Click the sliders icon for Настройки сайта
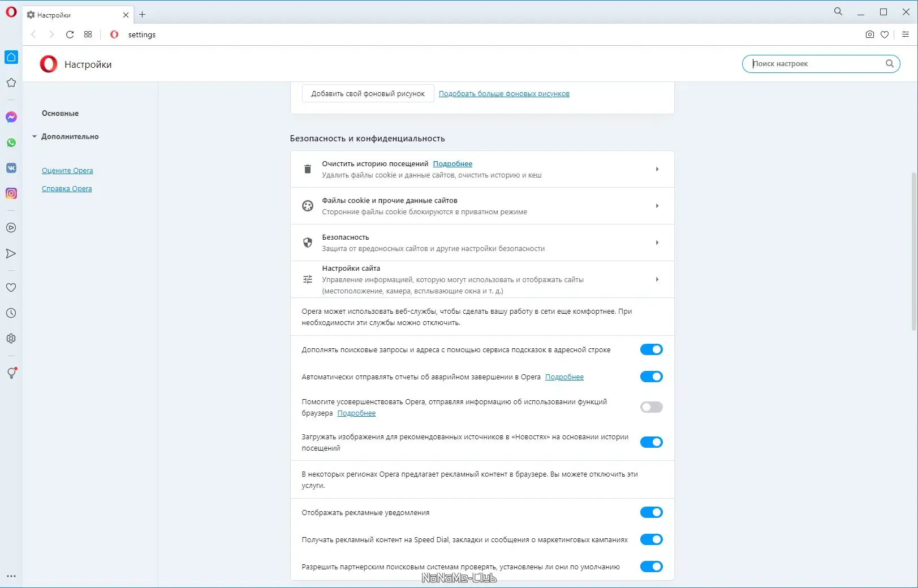 point(308,279)
